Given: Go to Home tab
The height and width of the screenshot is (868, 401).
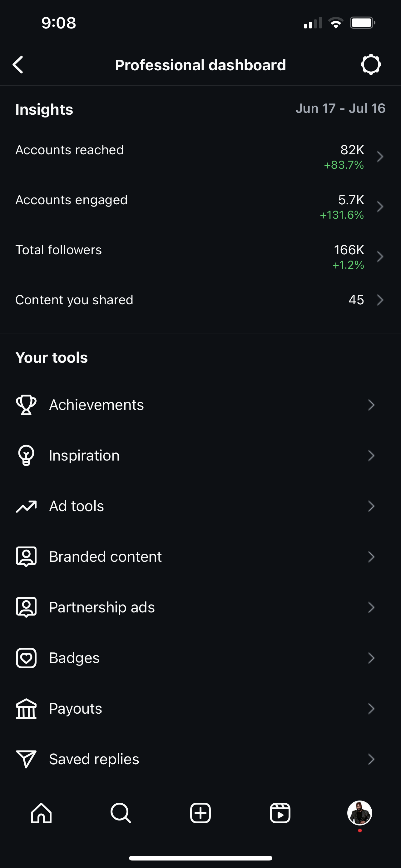Looking at the screenshot, I should pos(41,813).
